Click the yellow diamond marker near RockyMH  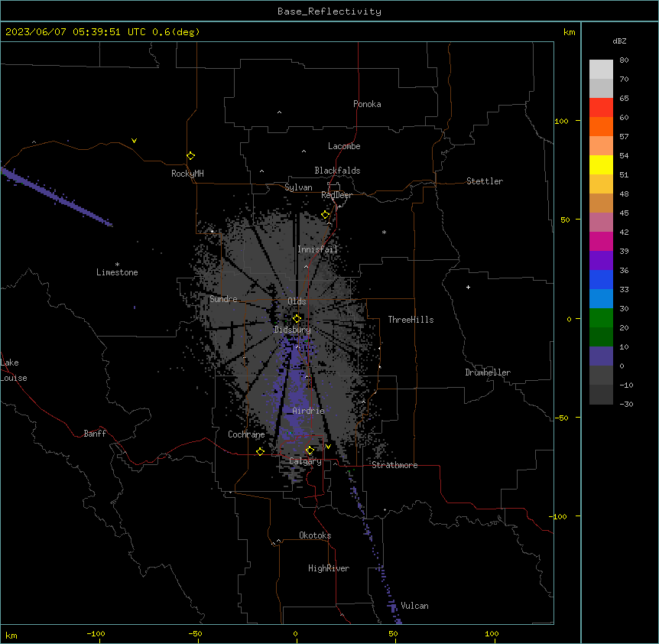191,156
